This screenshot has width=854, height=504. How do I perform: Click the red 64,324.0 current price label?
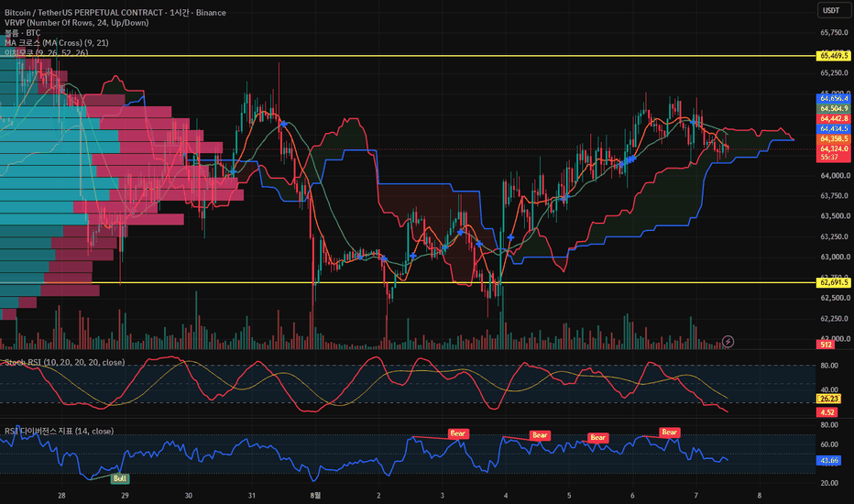(x=833, y=148)
